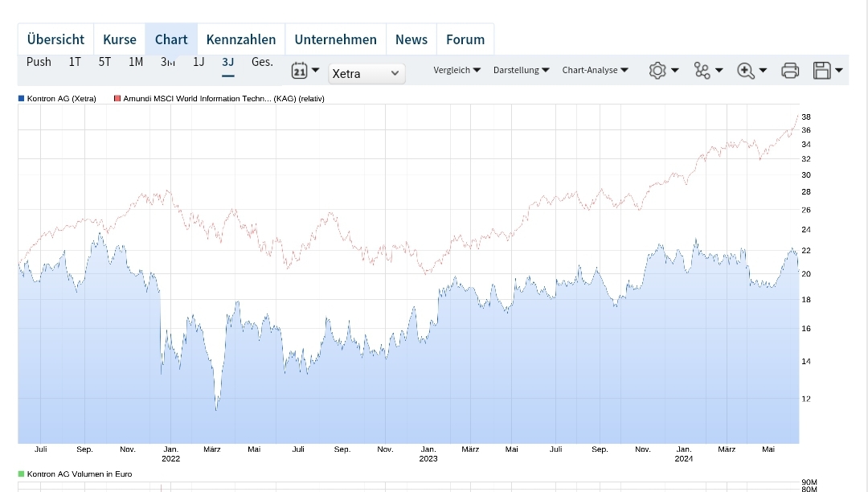This screenshot has height=492, width=868.
Task: Save the chart with the floppy disk icon
Action: tap(821, 70)
